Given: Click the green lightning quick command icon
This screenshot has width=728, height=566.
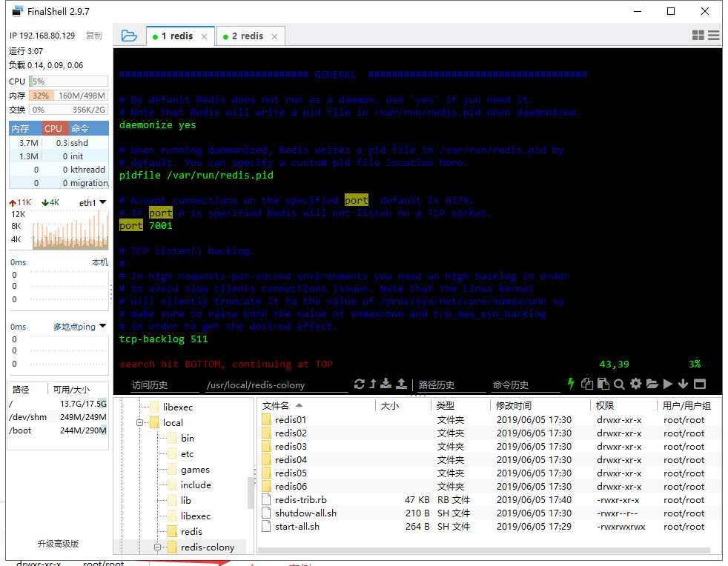Looking at the screenshot, I should tap(571, 384).
